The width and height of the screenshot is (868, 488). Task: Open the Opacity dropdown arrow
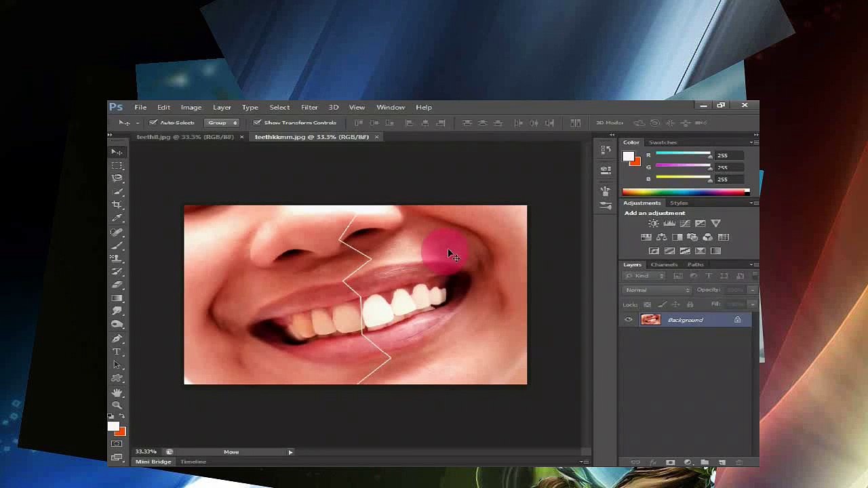click(x=752, y=290)
